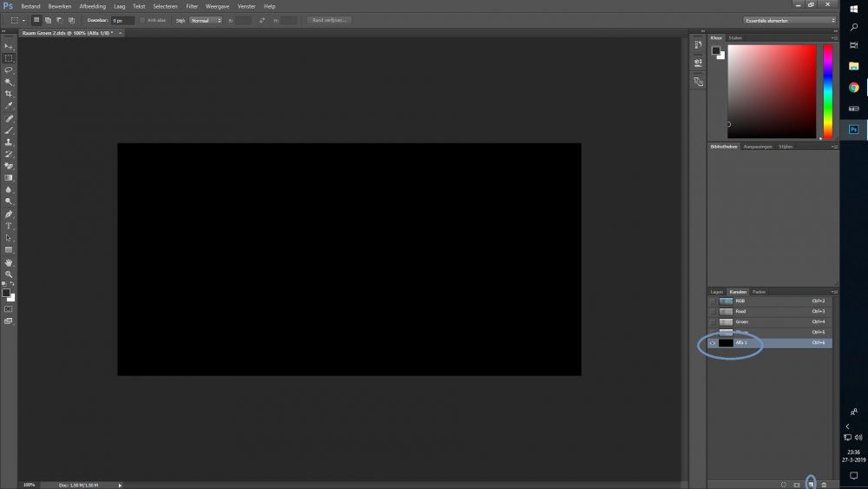Toggle visibility of Rood channel
This screenshot has width=868, height=489.
713,312
